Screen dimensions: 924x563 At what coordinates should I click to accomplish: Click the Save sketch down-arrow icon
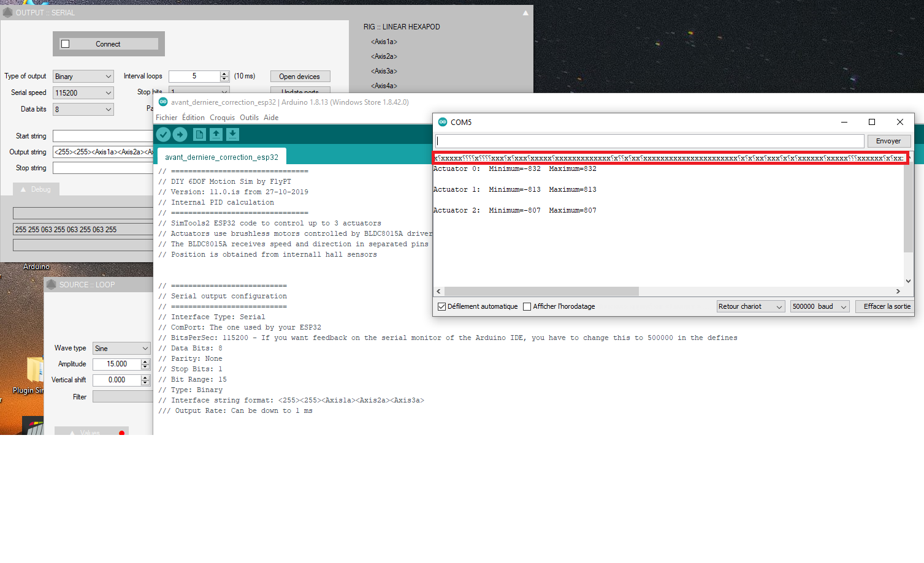(232, 134)
